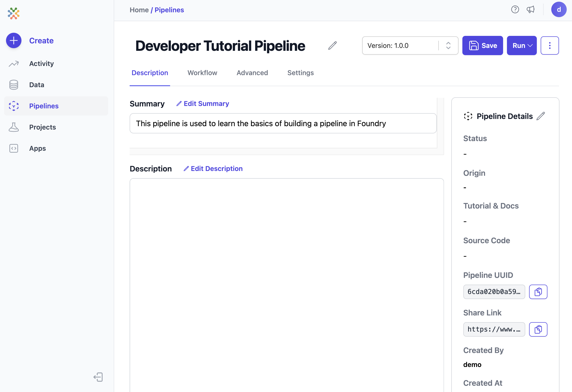Click the user avatar at top right

[x=559, y=10]
